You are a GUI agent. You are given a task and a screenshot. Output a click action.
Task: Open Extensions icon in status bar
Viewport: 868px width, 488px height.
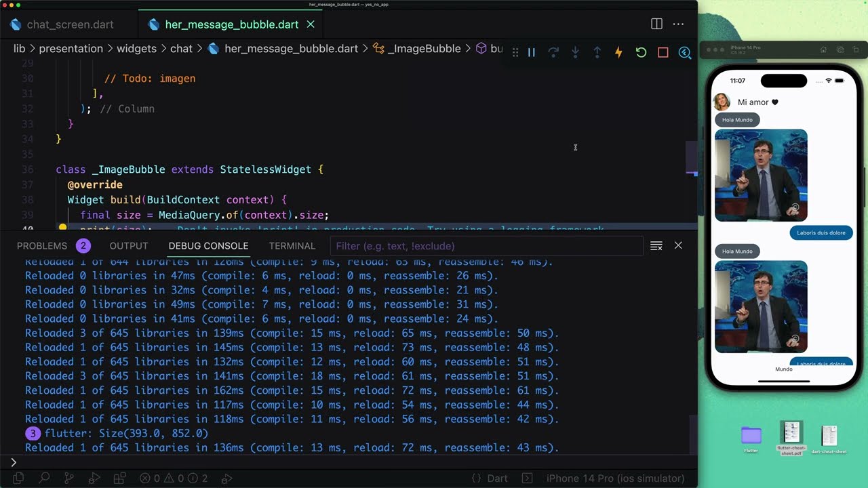click(x=119, y=479)
